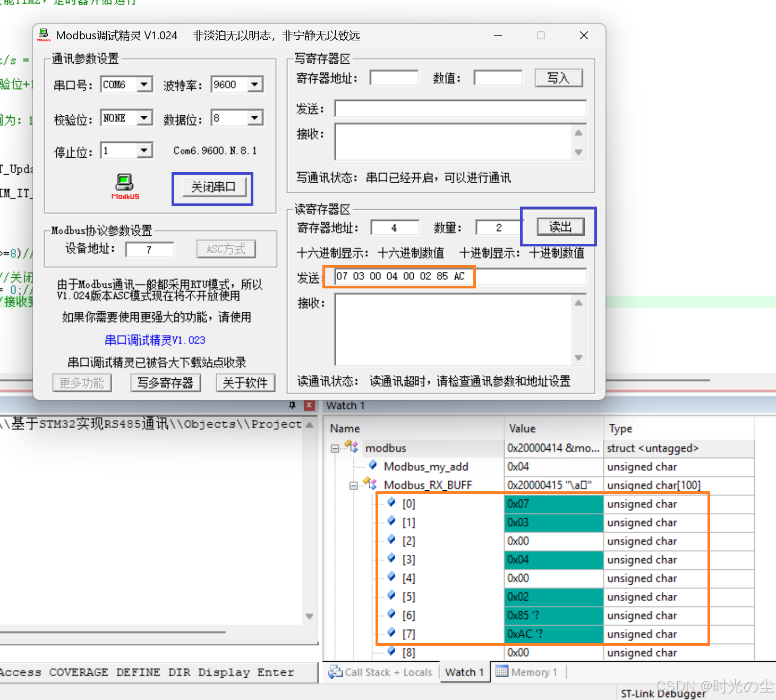Click the Modbus app title bar icon
Image resolution: width=776 pixels, height=700 pixels.
[x=44, y=35]
